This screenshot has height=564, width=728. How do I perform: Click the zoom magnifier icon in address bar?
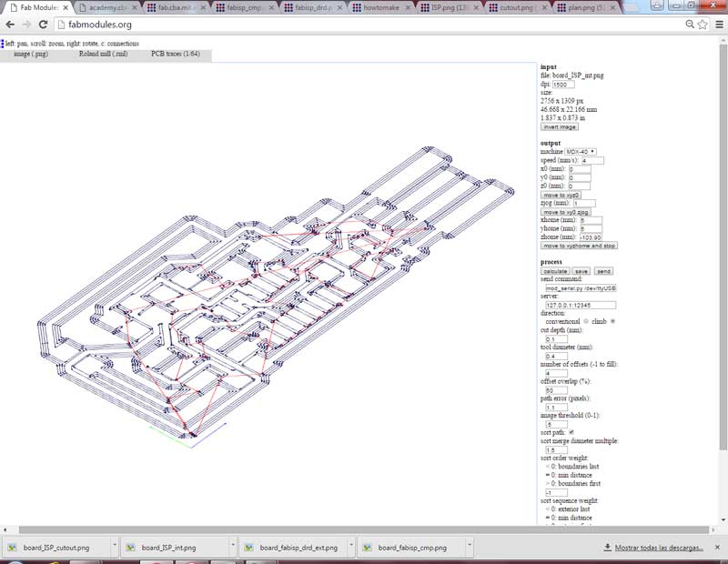[690, 25]
